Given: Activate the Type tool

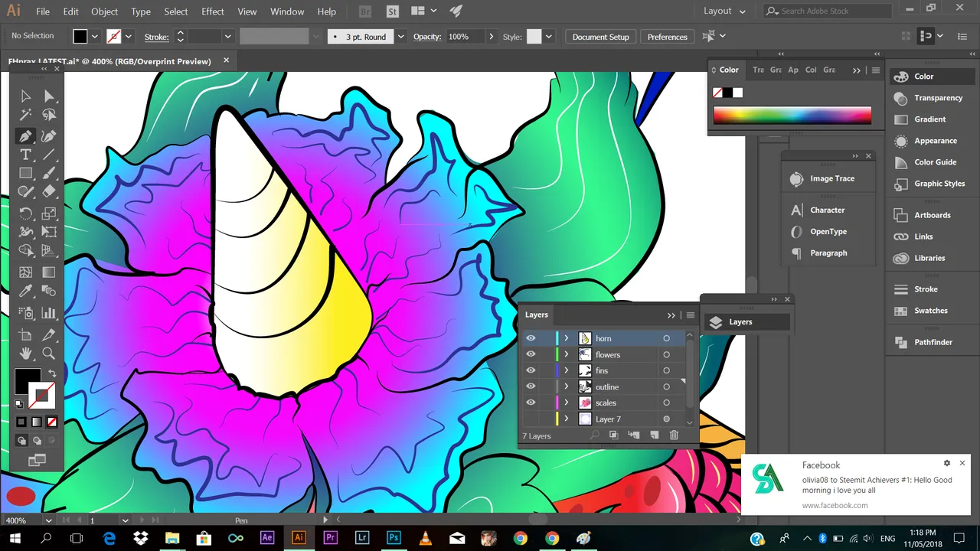Looking at the screenshot, I should pos(25,155).
